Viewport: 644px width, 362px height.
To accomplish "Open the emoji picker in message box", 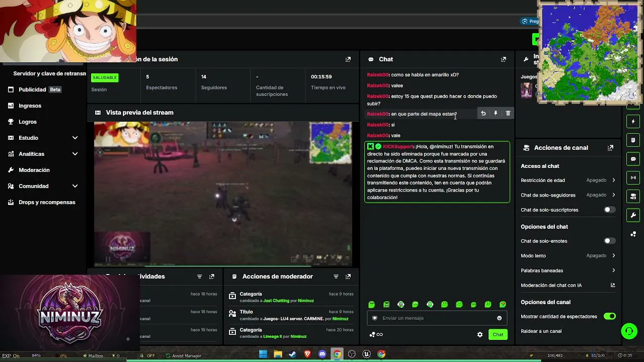I will (499, 318).
